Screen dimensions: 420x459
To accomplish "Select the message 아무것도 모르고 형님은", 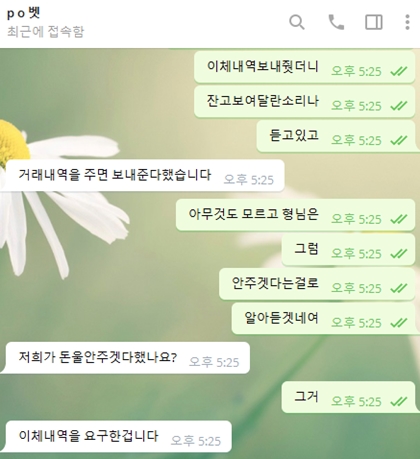I will [295, 215].
